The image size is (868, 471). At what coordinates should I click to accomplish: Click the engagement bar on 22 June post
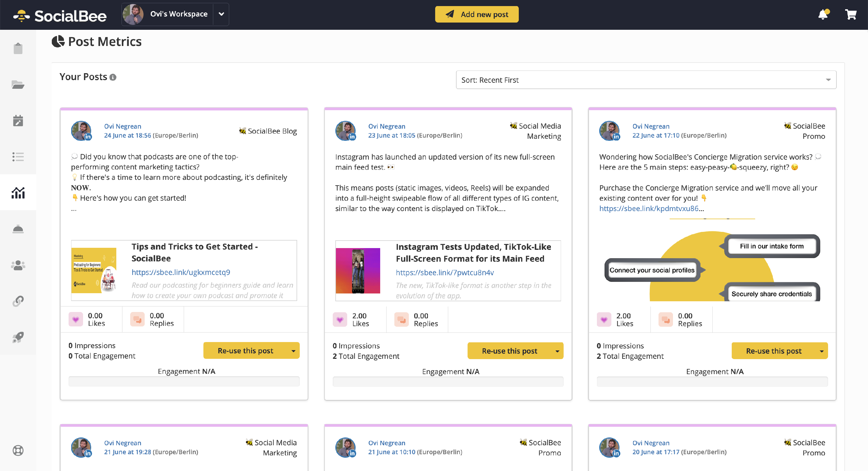tap(712, 382)
